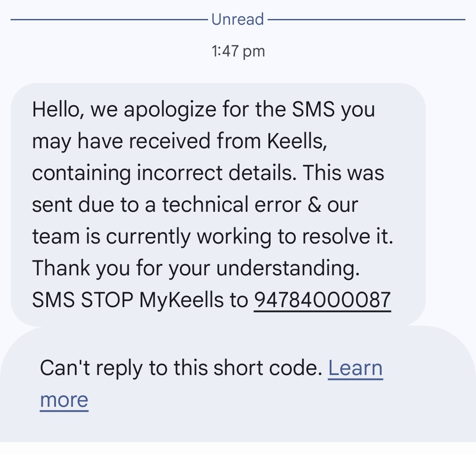Click the "Can't reply to this short code" text
The image size is (476, 454).
181,368
